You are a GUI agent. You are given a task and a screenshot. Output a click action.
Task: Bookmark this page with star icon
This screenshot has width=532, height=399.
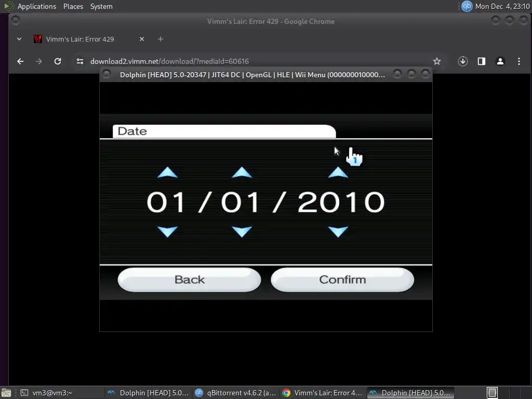point(436,61)
